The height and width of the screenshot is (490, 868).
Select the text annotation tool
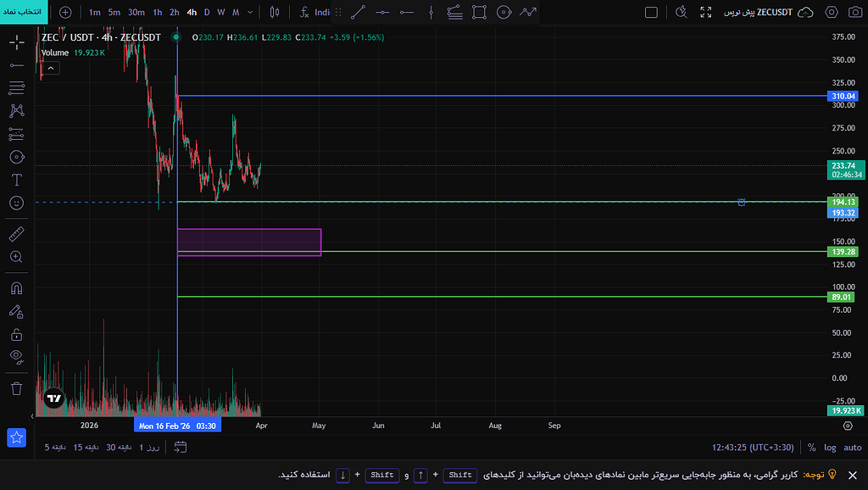(17, 180)
